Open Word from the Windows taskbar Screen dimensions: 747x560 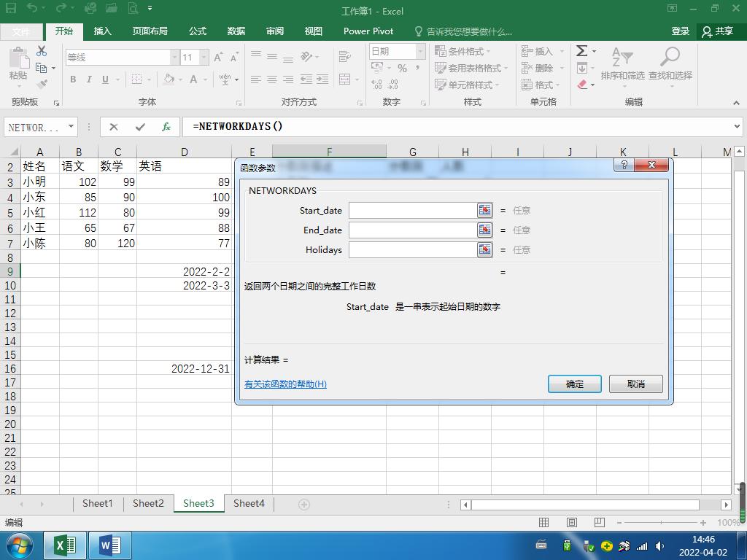[x=110, y=545]
